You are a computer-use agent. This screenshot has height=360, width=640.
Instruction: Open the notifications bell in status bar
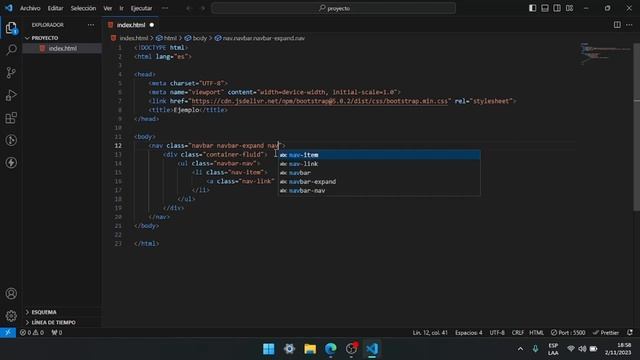tap(630, 333)
